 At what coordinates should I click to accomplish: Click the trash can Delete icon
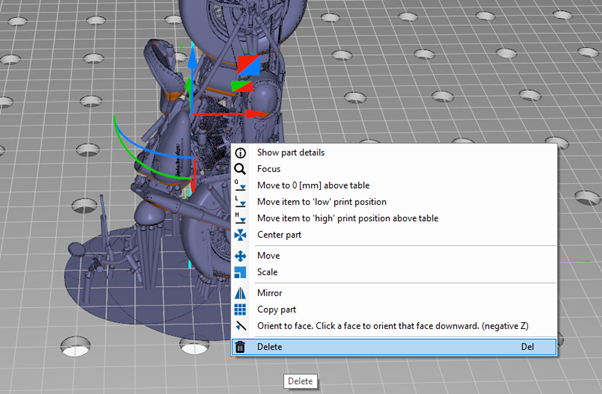[x=240, y=347]
